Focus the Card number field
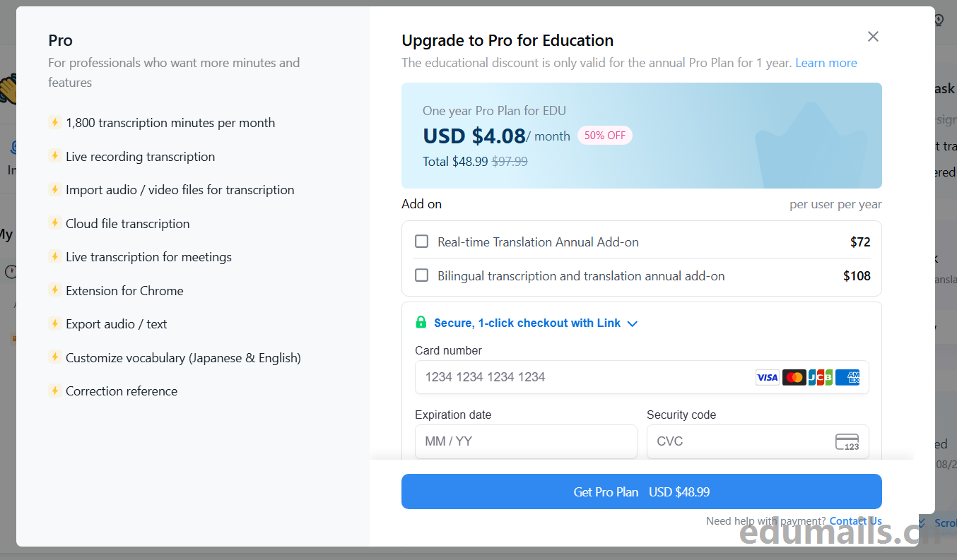The height and width of the screenshot is (560, 957). click(x=642, y=377)
